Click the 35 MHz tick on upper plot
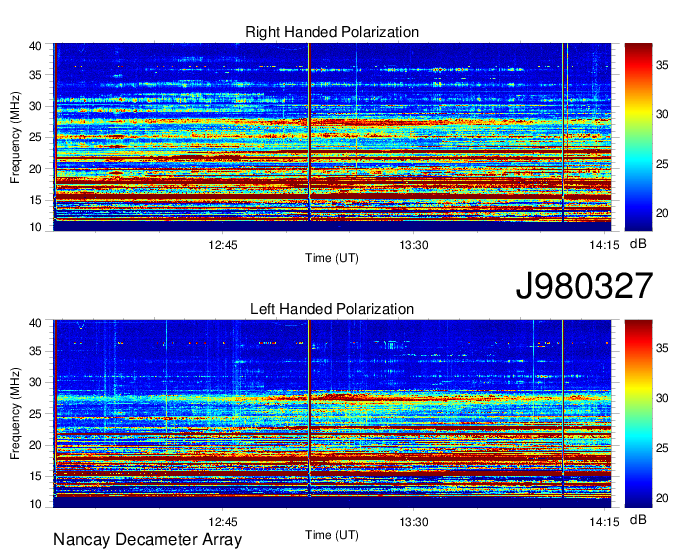 coord(35,75)
